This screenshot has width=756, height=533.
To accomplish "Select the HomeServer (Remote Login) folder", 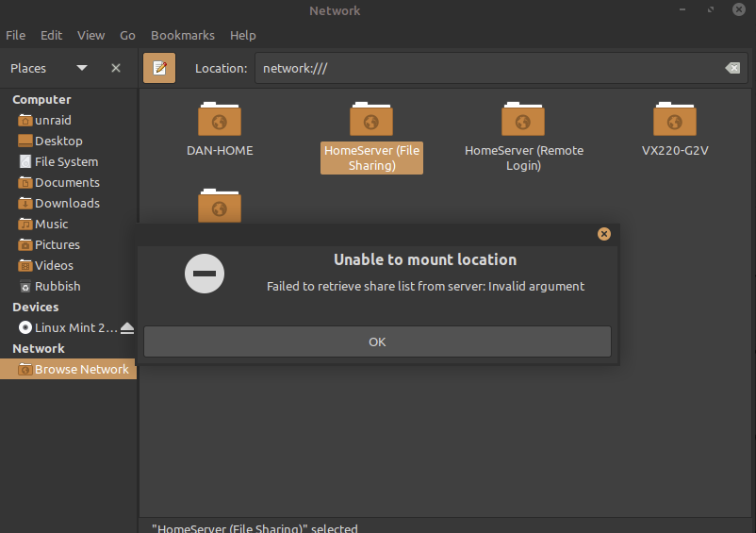I will 523,137.
